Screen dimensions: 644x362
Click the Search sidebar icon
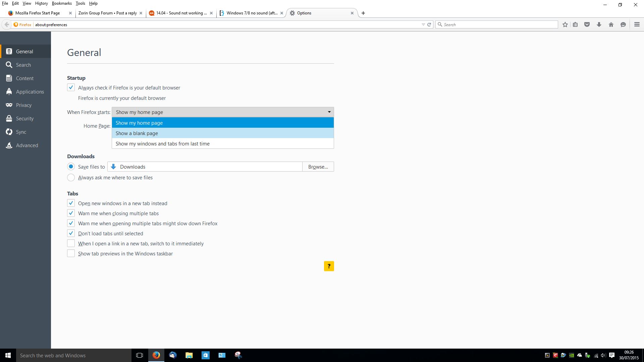click(9, 65)
